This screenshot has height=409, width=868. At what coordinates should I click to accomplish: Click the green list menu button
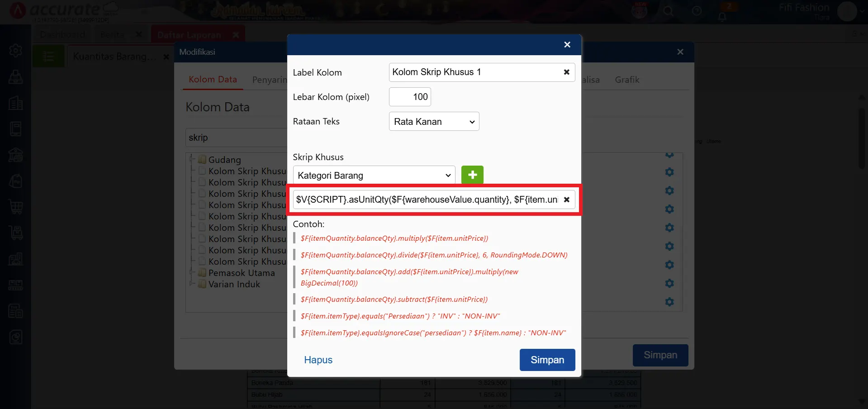point(48,57)
